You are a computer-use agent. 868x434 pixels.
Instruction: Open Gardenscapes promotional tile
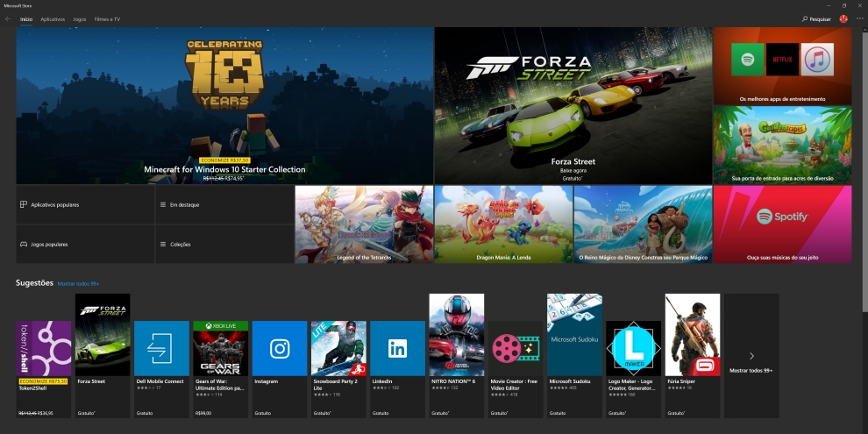(x=782, y=145)
